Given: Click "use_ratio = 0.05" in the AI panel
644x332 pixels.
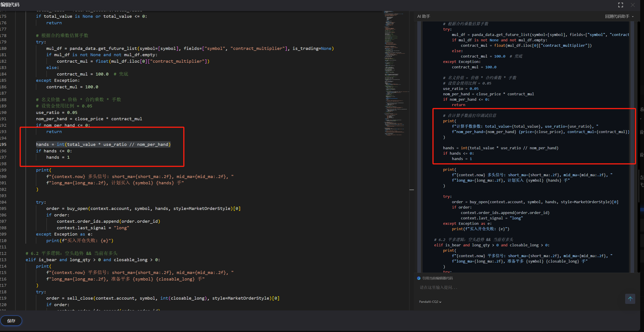Looking at the screenshot, I should click(x=461, y=89).
